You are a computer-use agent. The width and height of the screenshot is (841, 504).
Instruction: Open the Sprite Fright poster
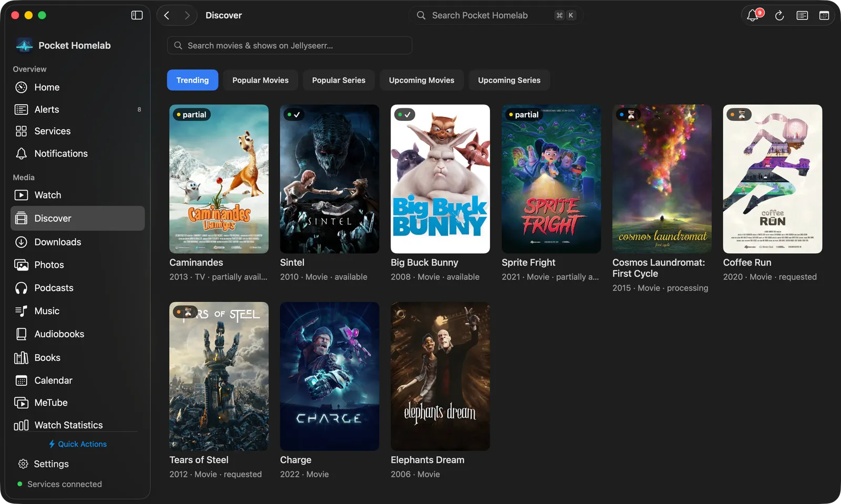[x=551, y=179]
